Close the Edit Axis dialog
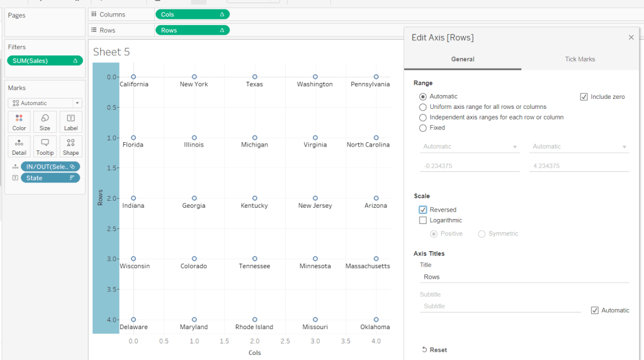Viewport: 644px width, 360px height. [x=631, y=38]
